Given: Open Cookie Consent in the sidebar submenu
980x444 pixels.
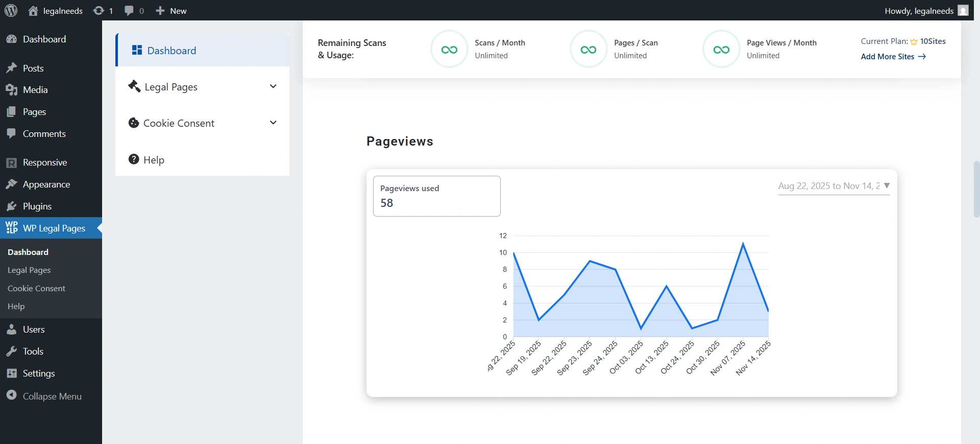Looking at the screenshot, I should [x=36, y=289].
